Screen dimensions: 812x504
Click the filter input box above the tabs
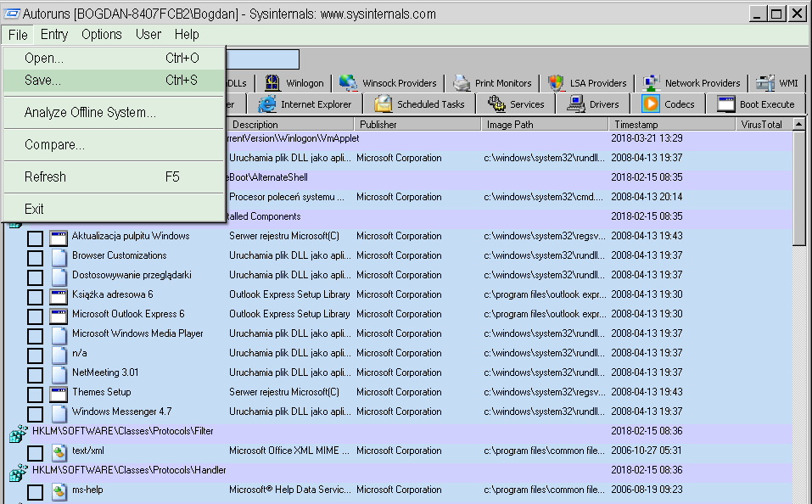click(x=262, y=59)
